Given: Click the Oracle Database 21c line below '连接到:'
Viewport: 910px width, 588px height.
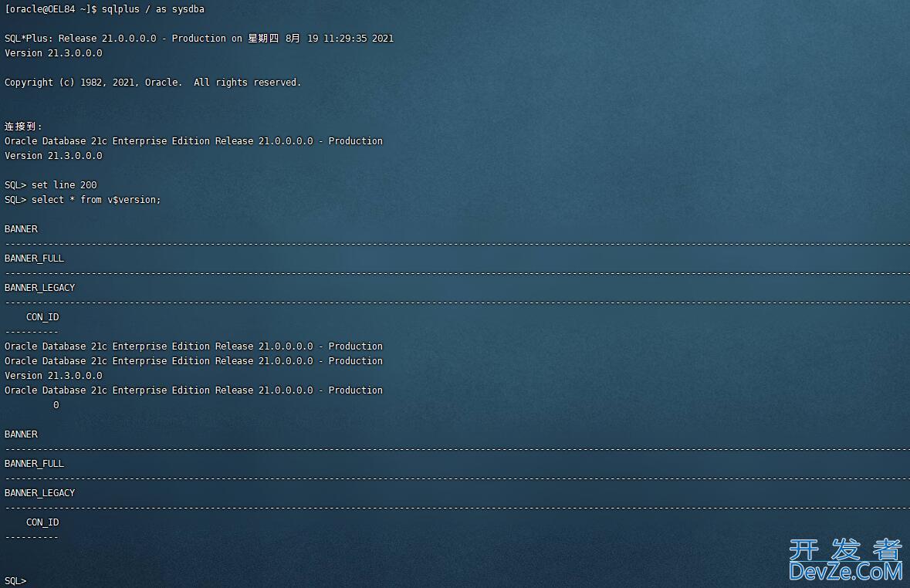Looking at the screenshot, I should click(x=194, y=141).
